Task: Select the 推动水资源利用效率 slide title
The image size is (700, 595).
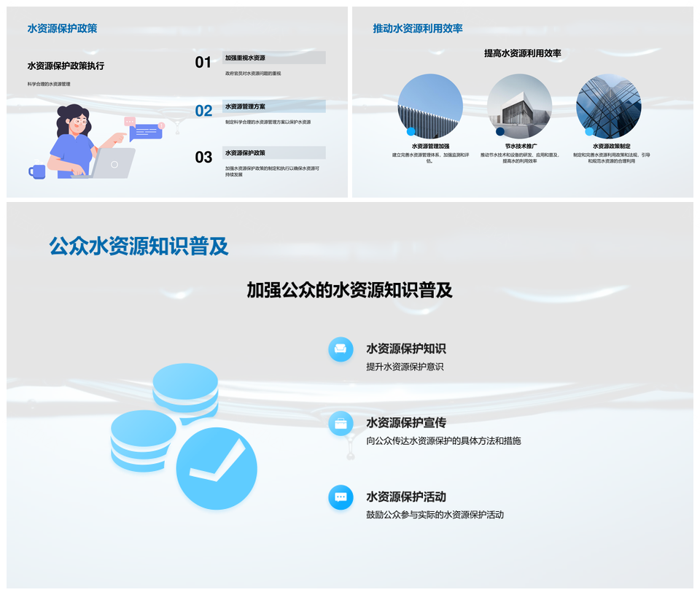Action: point(418,28)
